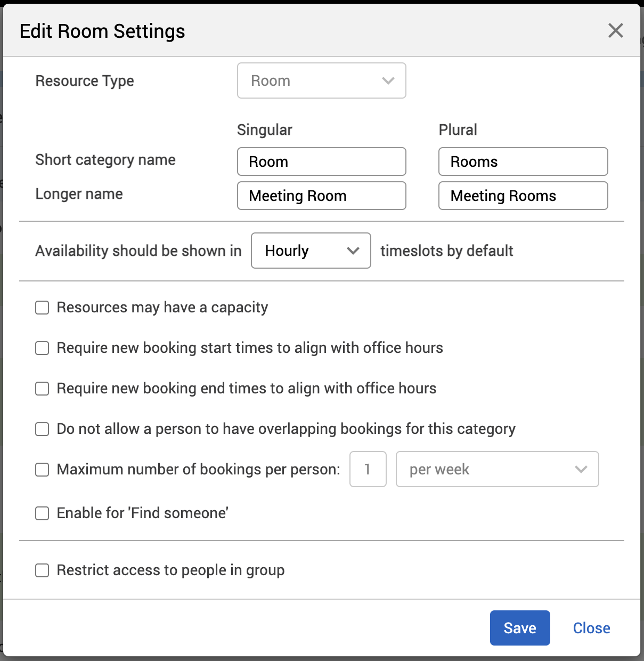Click the chevron beside 'Hourly'
Viewport: 644px width, 661px height.
[353, 251]
